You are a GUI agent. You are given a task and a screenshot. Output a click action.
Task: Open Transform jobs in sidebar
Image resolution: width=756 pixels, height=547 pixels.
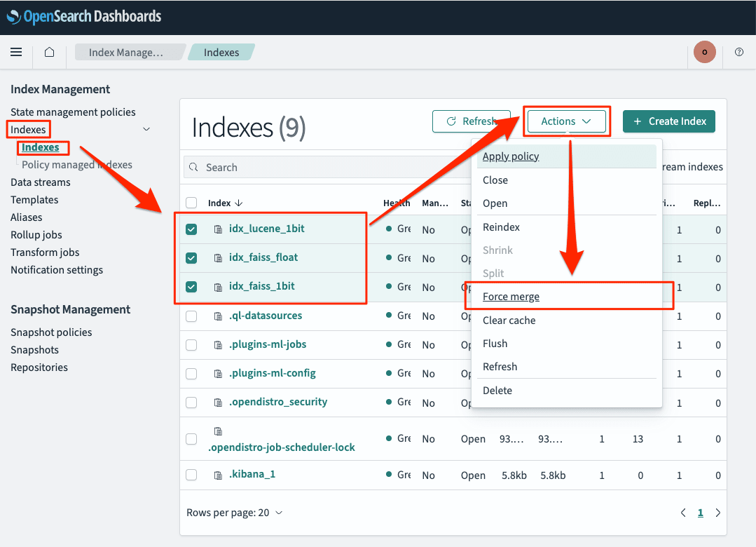tap(45, 252)
